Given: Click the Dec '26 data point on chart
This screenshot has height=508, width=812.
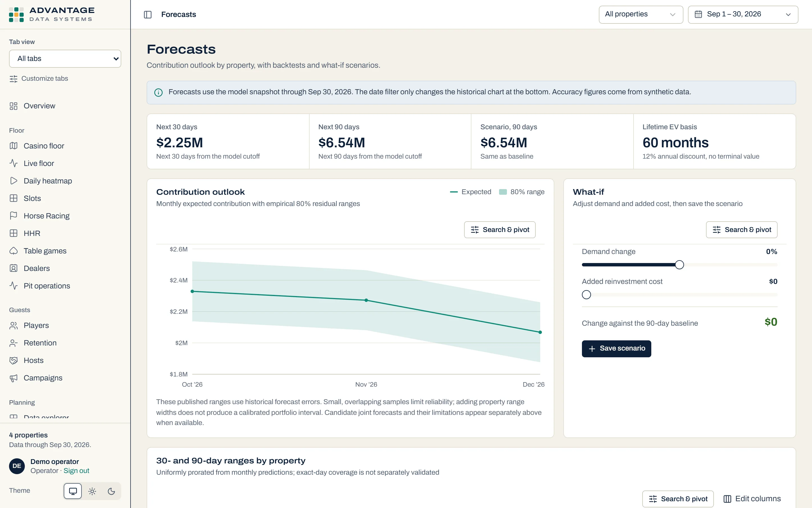Looking at the screenshot, I should (x=540, y=332).
